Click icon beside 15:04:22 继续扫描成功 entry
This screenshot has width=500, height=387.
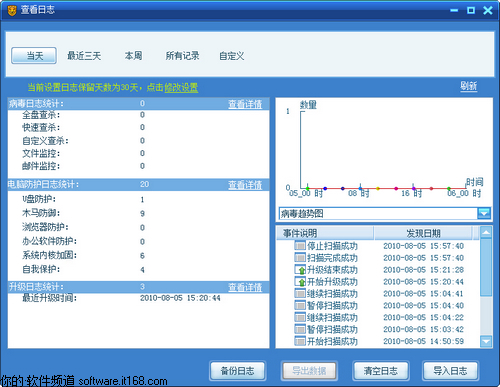[300, 317]
